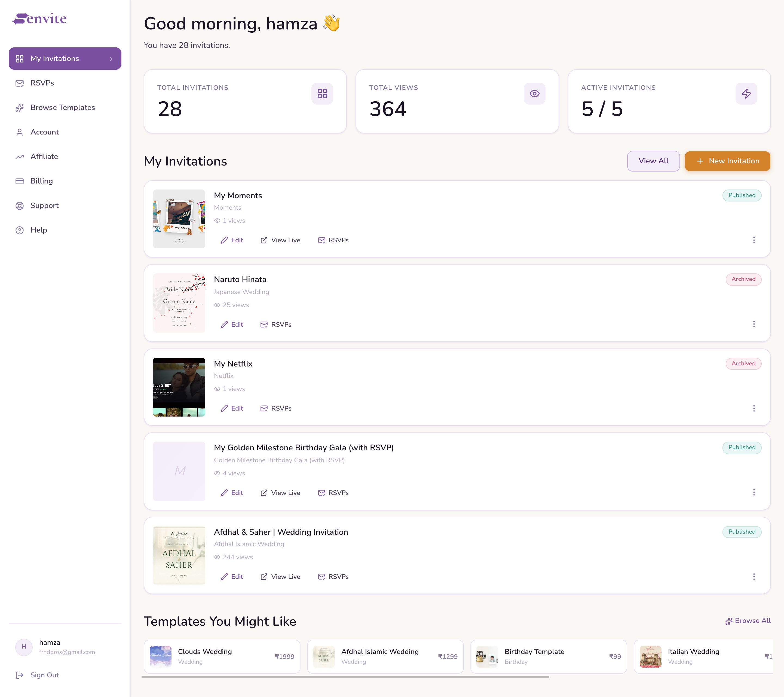Open more options for Golden Milestone Birthday Gala
The height and width of the screenshot is (697, 784).
754,493
